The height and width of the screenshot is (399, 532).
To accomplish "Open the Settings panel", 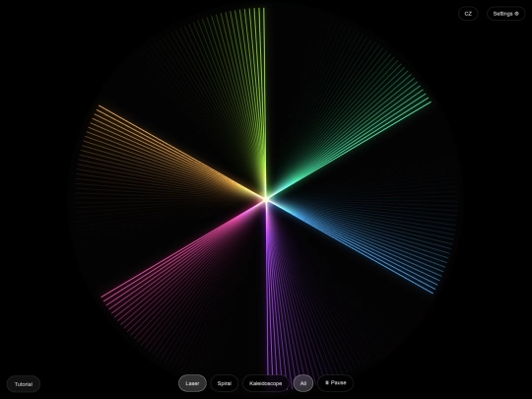I will pos(505,14).
